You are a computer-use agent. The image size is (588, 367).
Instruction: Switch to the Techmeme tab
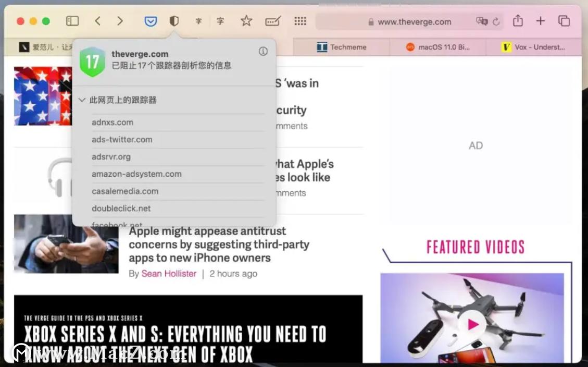(x=341, y=47)
